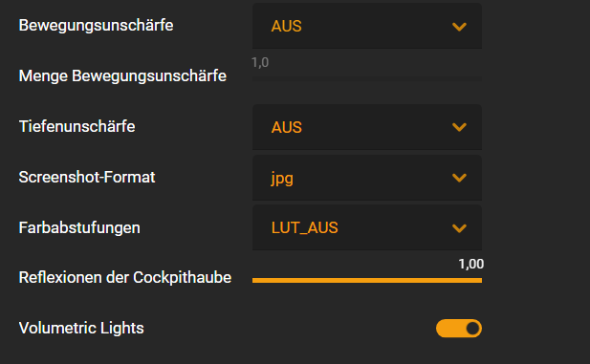
Task: Select the Bewegungsunschärfe label
Action: 96,26
